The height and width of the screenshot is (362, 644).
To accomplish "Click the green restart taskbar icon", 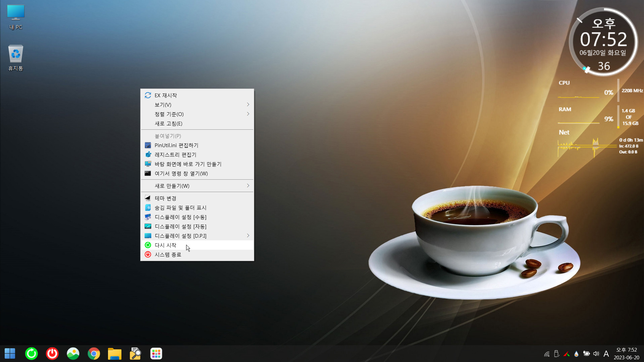I will 32,354.
